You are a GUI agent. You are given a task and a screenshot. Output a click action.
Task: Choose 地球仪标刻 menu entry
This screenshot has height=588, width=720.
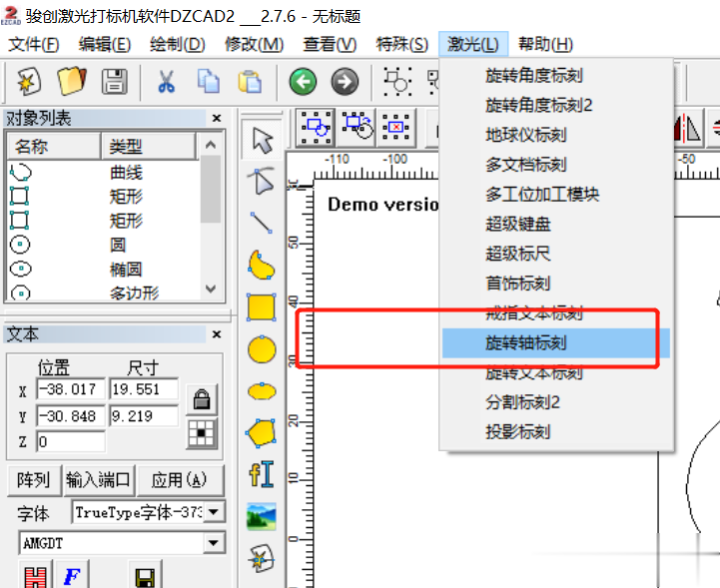(555, 135)
